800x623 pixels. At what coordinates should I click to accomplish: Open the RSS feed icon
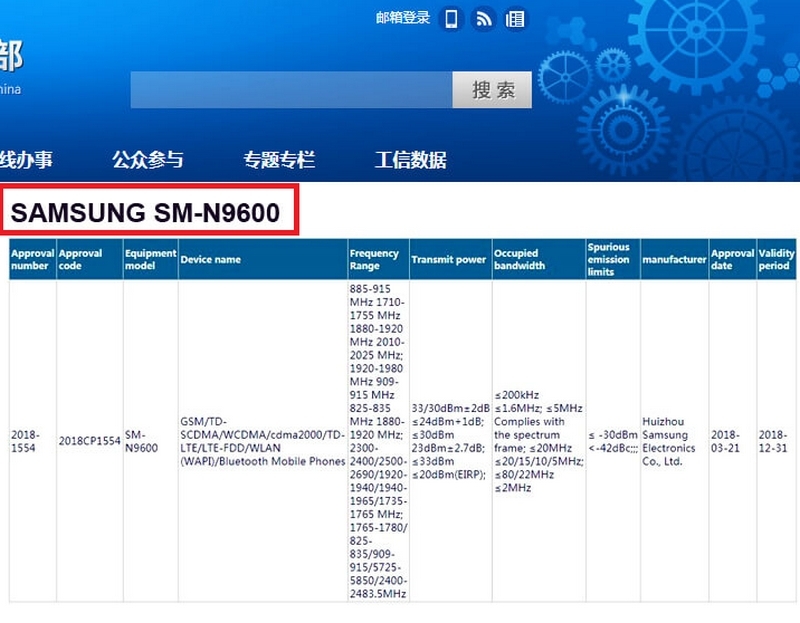coord(483,19)
